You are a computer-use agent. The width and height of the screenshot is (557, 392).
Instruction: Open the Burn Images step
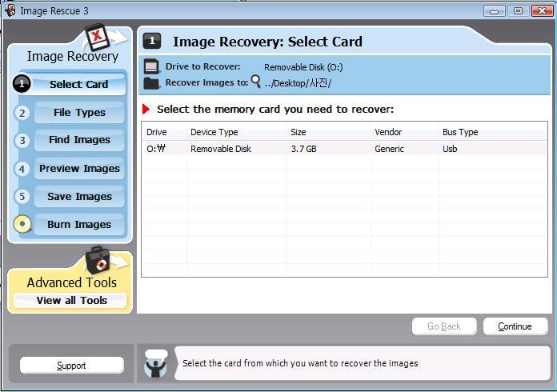click(x=79, y=225)
